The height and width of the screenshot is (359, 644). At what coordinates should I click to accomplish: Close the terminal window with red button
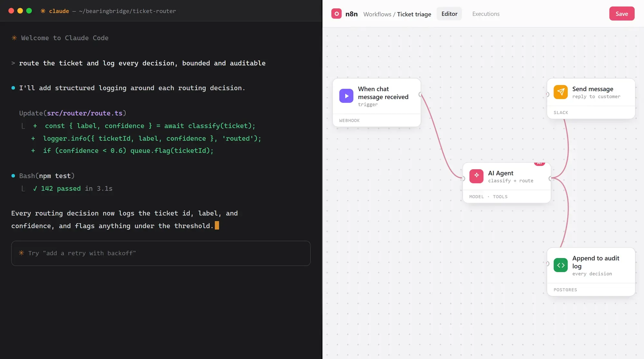pos(11,11)
